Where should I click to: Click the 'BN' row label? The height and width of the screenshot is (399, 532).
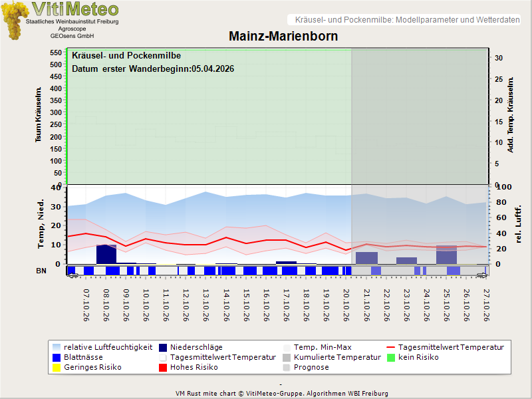[41, 271]
